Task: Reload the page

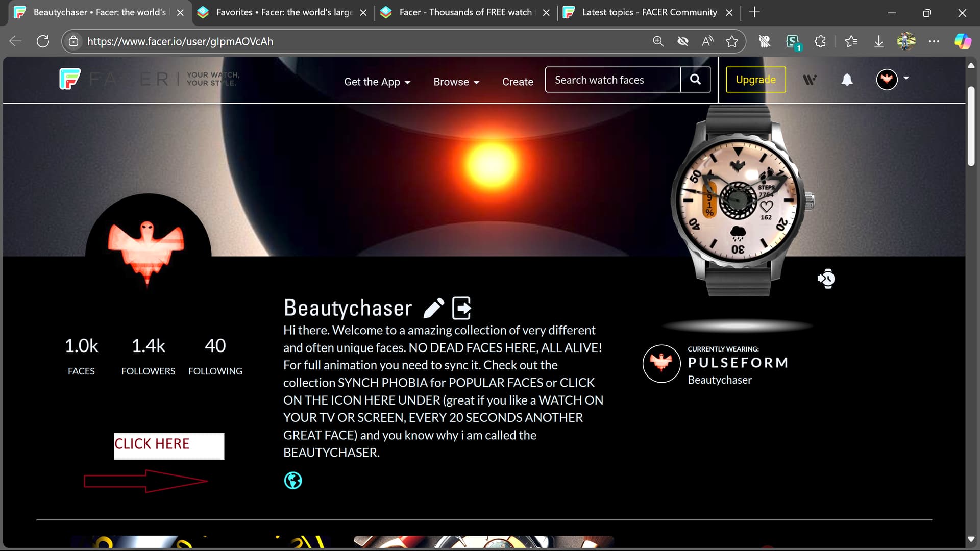Action: tap(43, 41)
